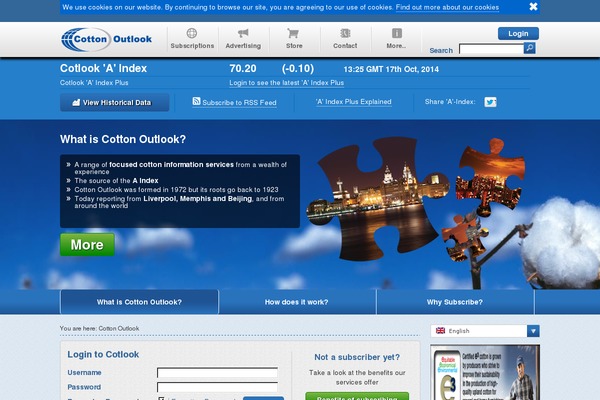Click the RSS feed icon
The width and height of the screenshot is (600, 400).
(196, 101)
